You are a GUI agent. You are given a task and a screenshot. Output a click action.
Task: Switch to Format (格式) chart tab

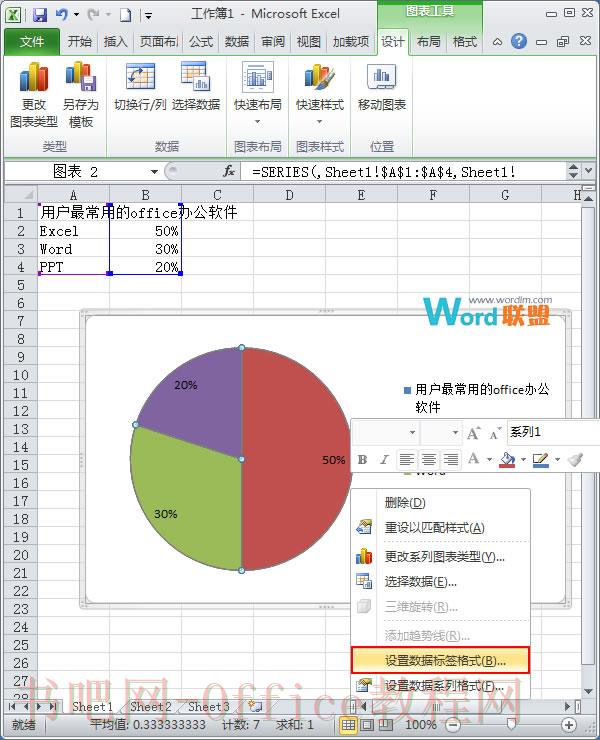[465, 42]
